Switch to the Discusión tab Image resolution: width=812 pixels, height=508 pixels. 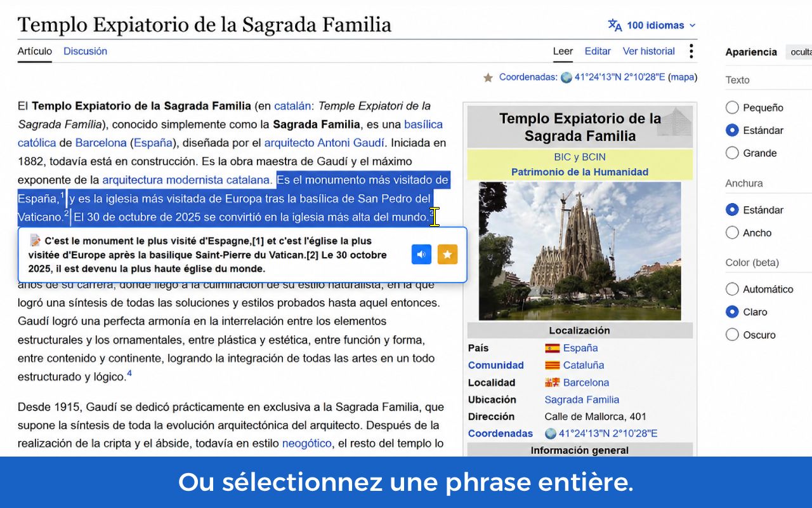pos(85,51)
